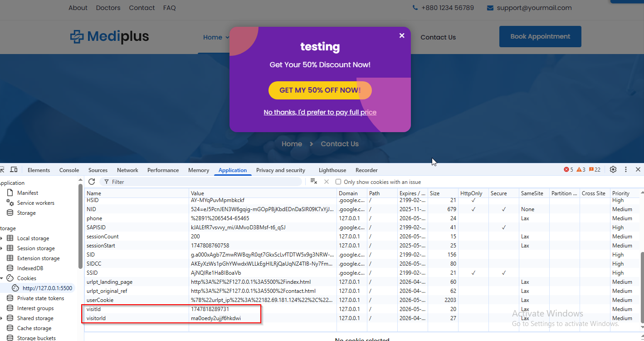Enable Only show cookies with an issue
644x341 pixels.
[338, 182]
